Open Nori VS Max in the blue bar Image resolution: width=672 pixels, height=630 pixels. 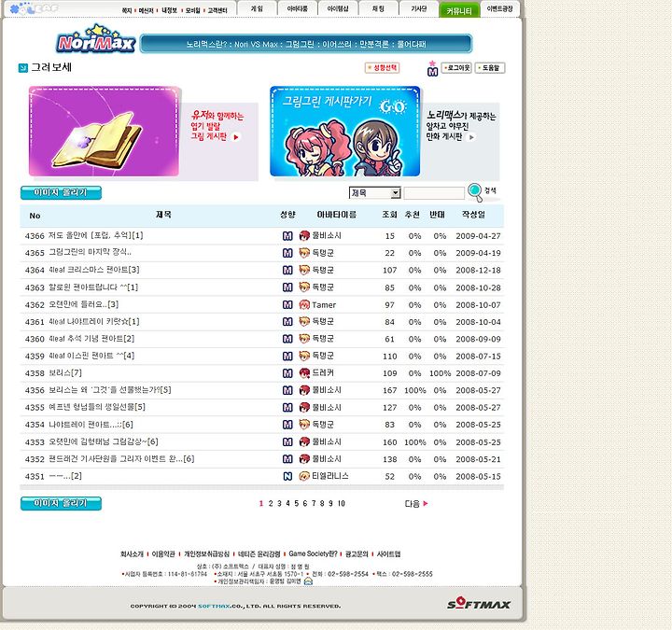click(256, 44)
